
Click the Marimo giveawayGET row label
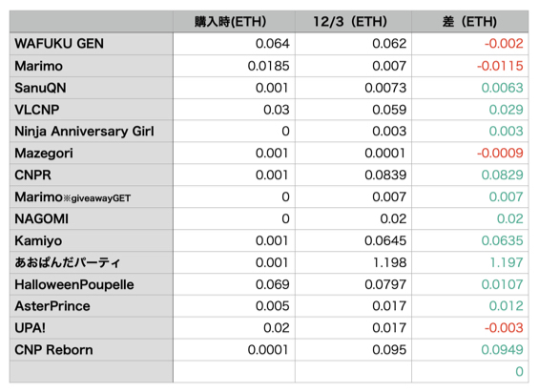coord(92,196)
